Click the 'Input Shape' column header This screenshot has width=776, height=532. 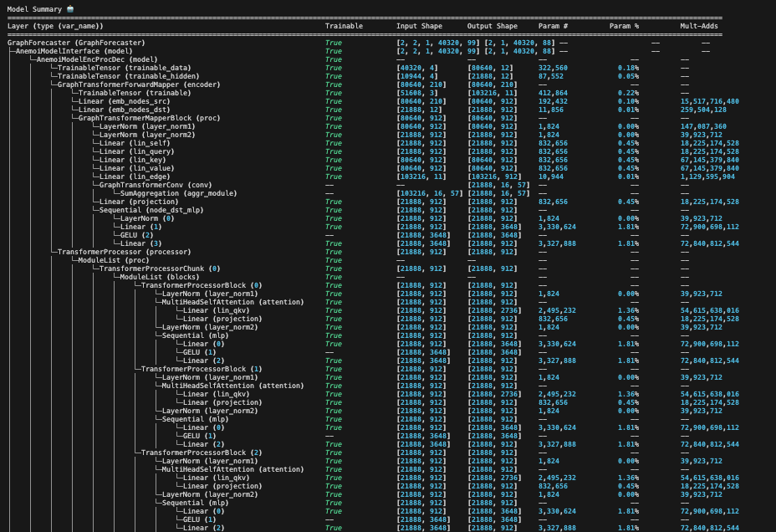pyautogui.click(x=419, y=26)
